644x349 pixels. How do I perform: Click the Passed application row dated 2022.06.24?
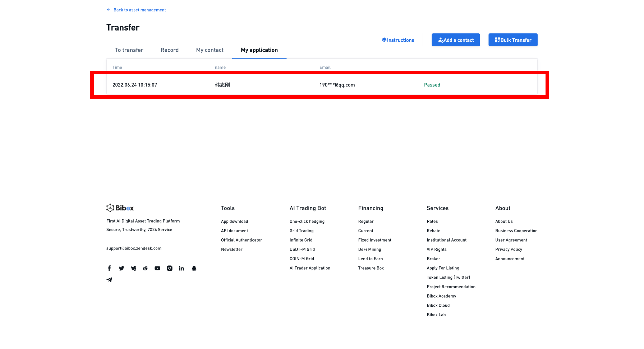tap(322, 85)
